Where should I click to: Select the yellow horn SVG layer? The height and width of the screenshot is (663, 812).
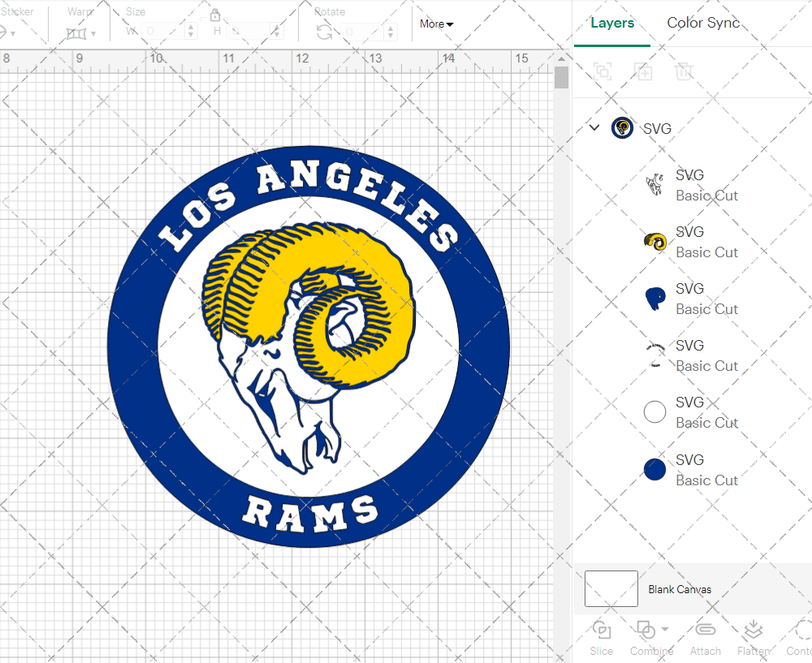pos(693,242)
